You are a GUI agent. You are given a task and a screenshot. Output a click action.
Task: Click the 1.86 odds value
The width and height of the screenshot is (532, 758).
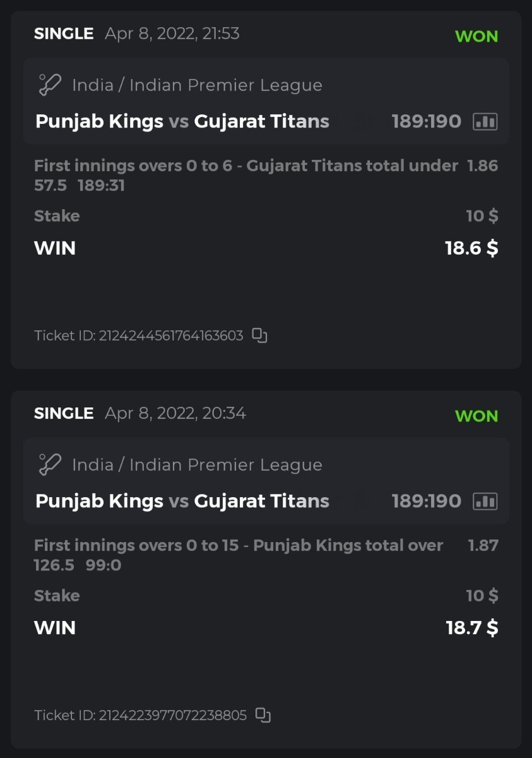483,166
